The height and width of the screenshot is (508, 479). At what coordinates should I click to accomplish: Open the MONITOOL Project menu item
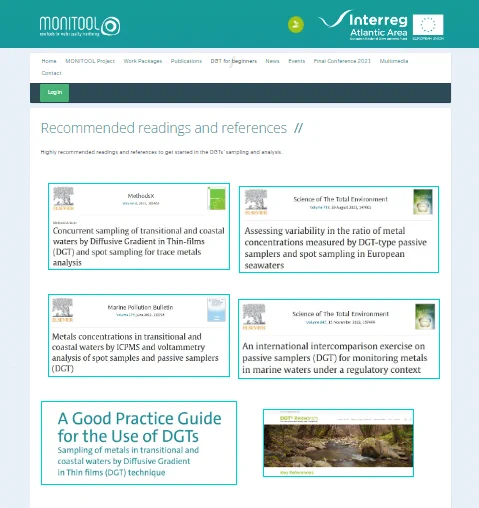tap(90, 61)
